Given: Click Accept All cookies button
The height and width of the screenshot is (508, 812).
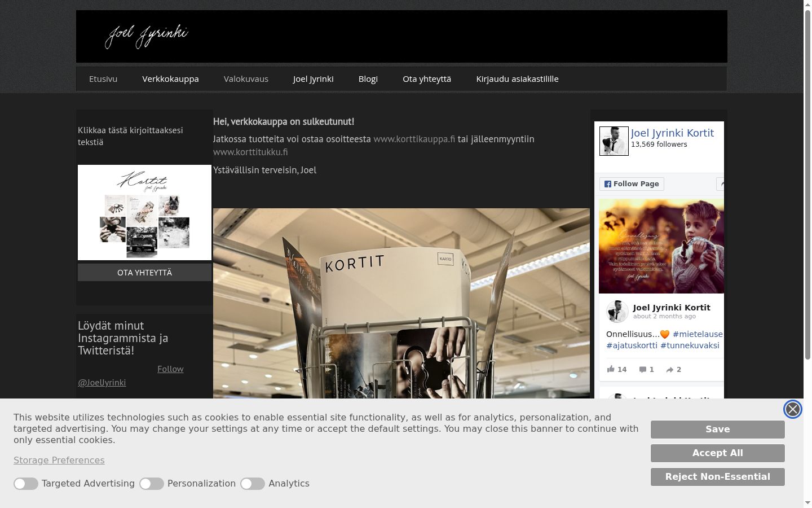Looking at the screenshot, I should coord(717,453).
